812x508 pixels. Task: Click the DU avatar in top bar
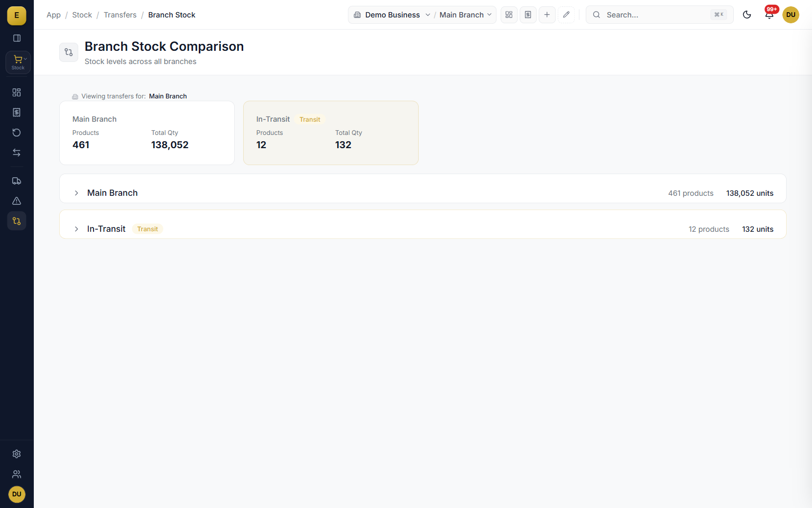pos(791,15)
